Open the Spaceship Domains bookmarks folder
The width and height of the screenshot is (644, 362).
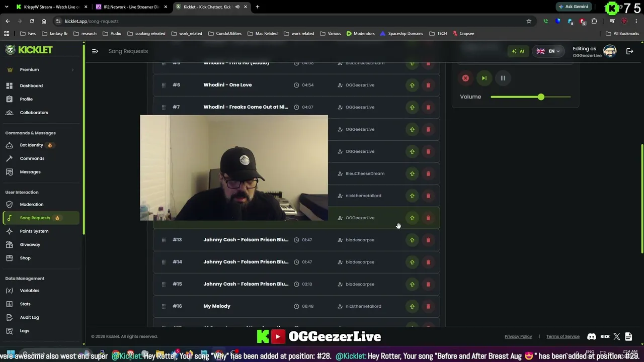[x=401, y=34]
